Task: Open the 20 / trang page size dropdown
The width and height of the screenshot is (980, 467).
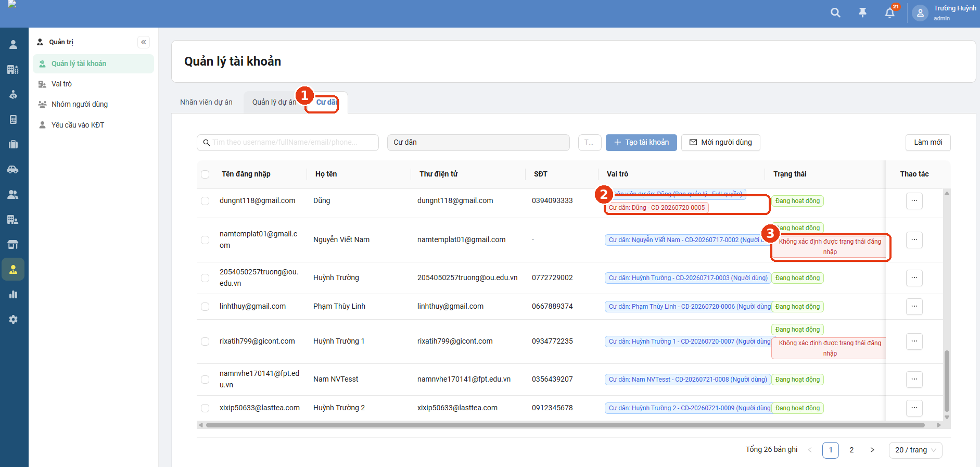Action: click(915, 450)
